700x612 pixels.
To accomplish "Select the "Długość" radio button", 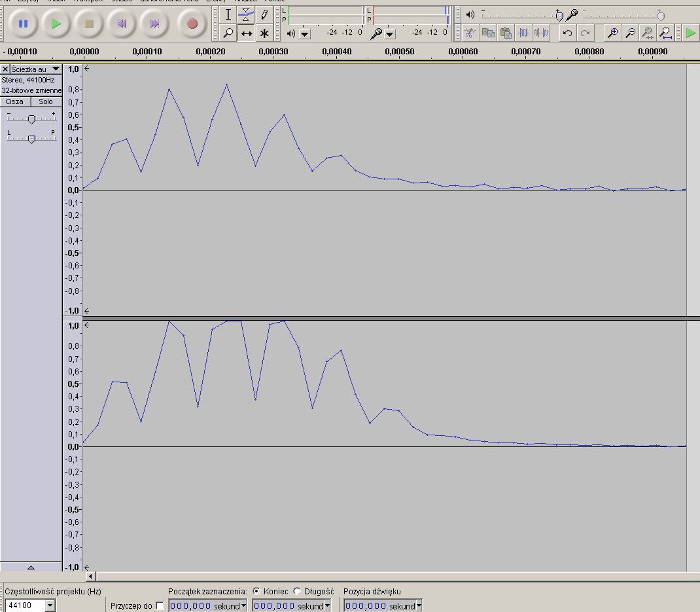I will [297, 591].
